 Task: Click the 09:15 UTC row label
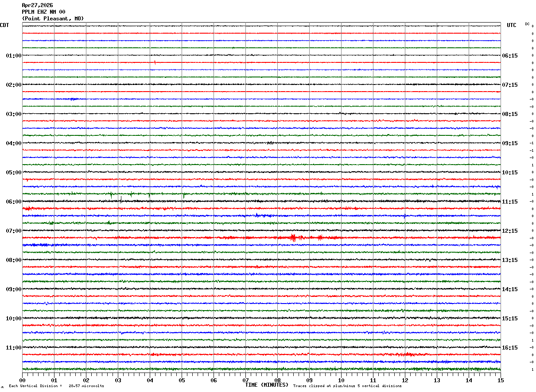click(x=510, y=143)
